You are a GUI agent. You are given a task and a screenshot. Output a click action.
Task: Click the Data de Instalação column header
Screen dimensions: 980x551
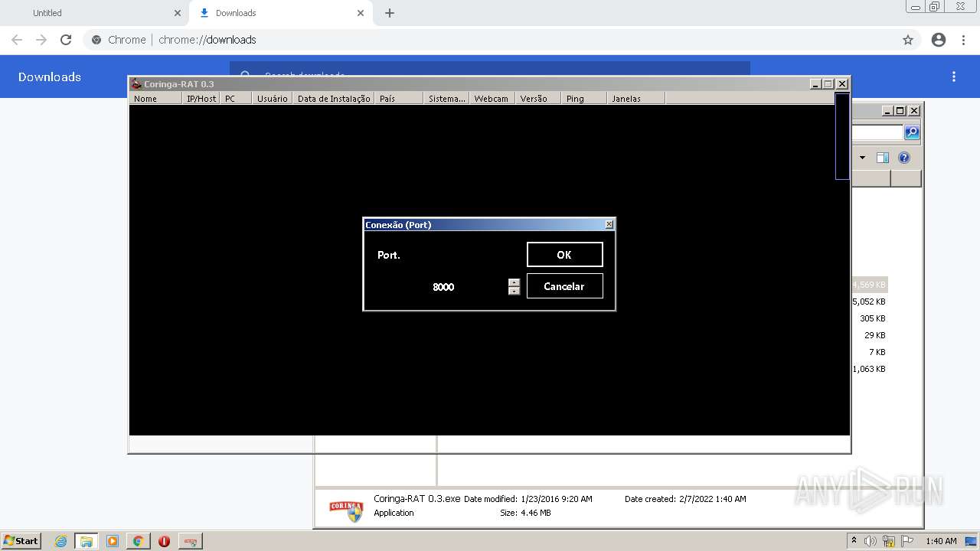coord(334,99)
